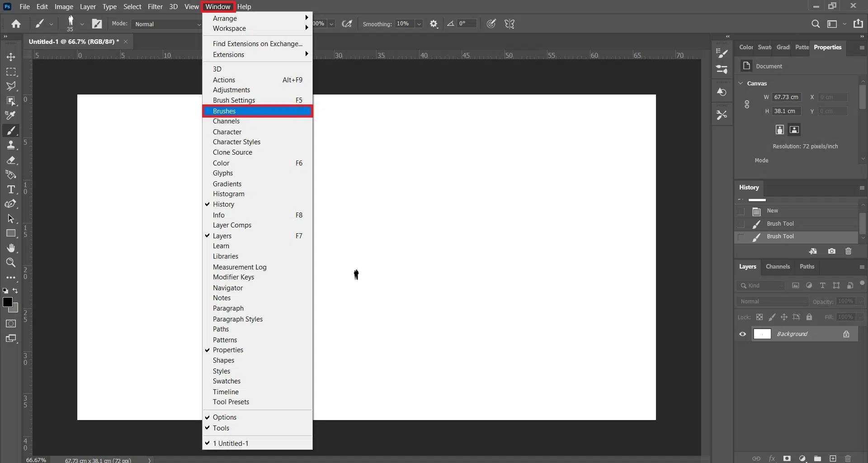Viewport: 868px width, 463px height.
Task: Collapse the Canvas section
Action: (x=741, y=83)
